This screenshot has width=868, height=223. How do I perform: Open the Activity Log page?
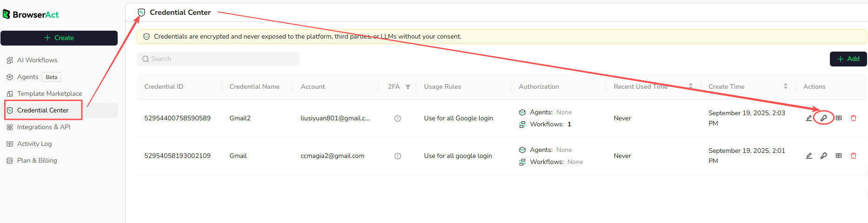[x=34, y=144]
